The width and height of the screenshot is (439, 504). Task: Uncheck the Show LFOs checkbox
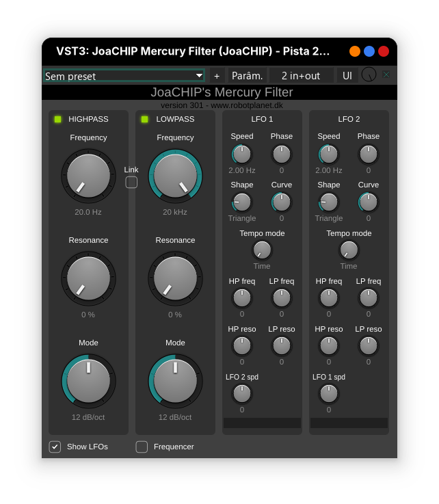pyautogui.click(x=55, y=447)
